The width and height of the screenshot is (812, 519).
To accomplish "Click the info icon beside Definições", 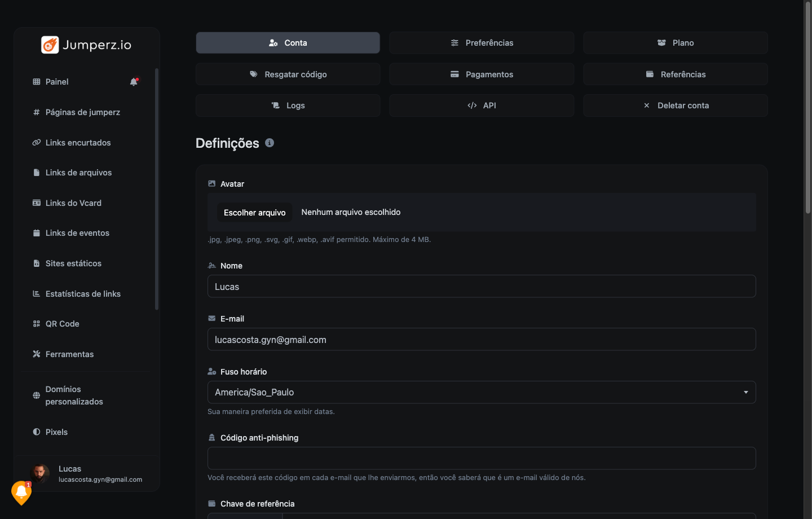I will tap(270, 143).
